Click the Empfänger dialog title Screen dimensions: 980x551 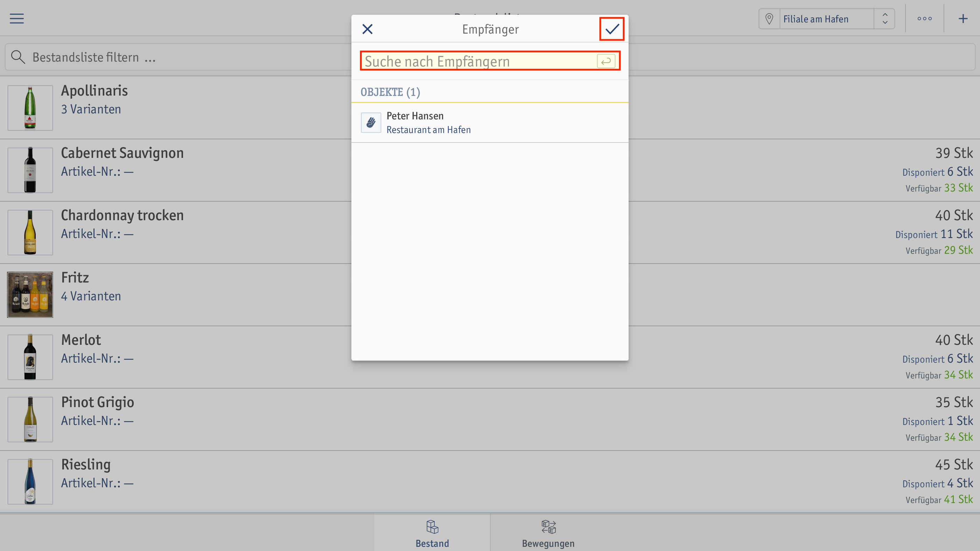490,29
